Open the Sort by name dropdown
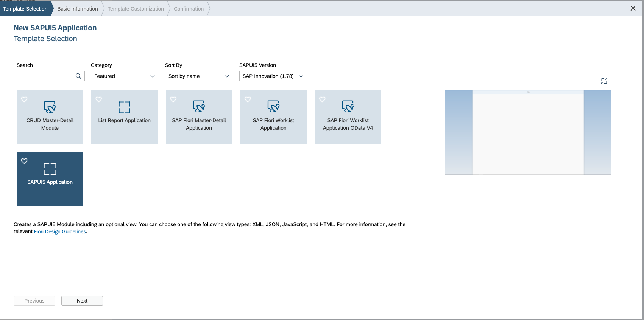 pyautogui.click(x=199, y=76)
